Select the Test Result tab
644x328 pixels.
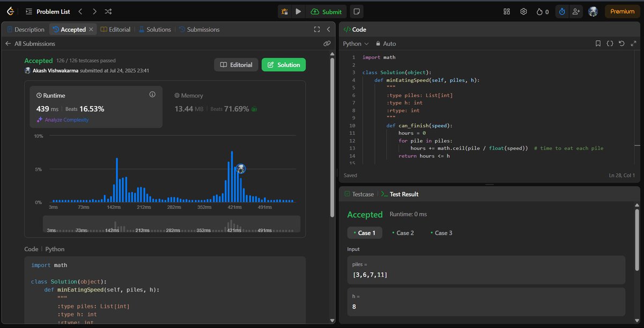[x=400, y=194]
